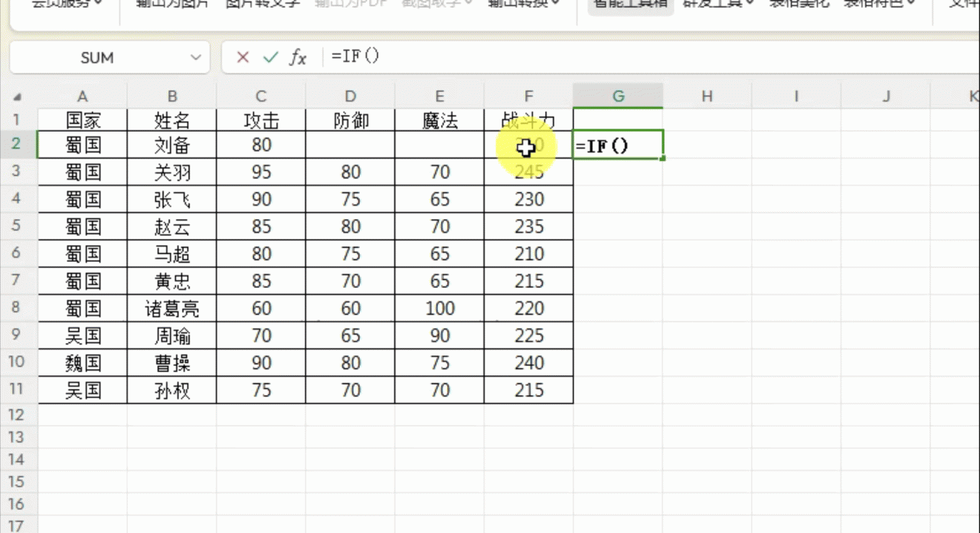Select row 1 header
Viewport: 980px width, 533px height.
point(18,119)
